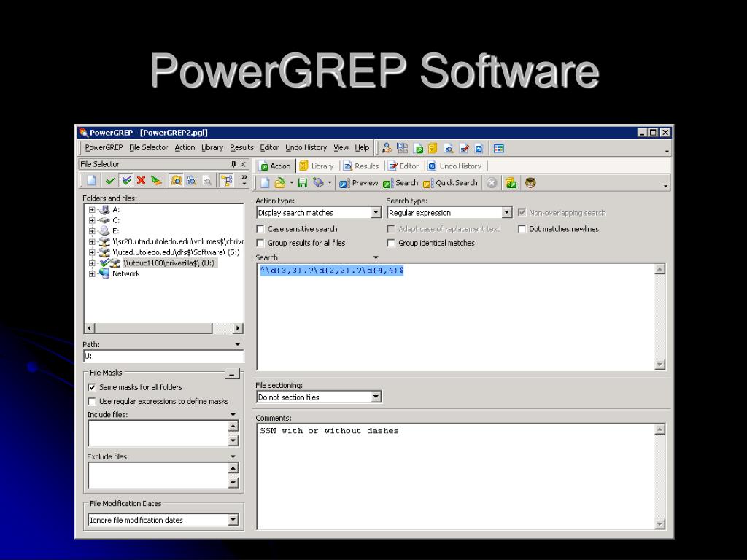Click the magnifier over files icon
Image resolution: width=747 pixels, height=560 pixels.
[192, 181]
